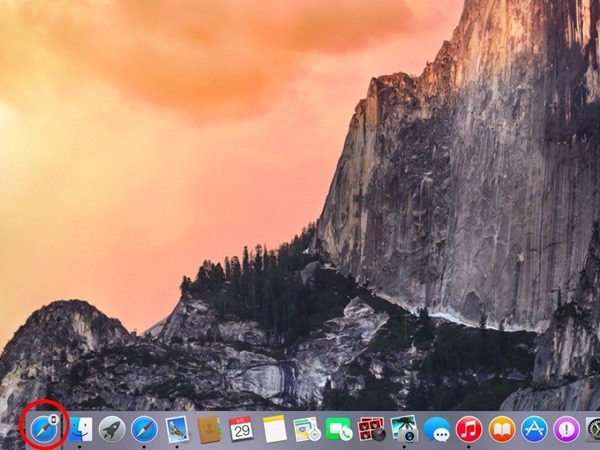600x450 pixels.
Task: Open the Mail stamp icon
Action: click(x=177, y=429)
